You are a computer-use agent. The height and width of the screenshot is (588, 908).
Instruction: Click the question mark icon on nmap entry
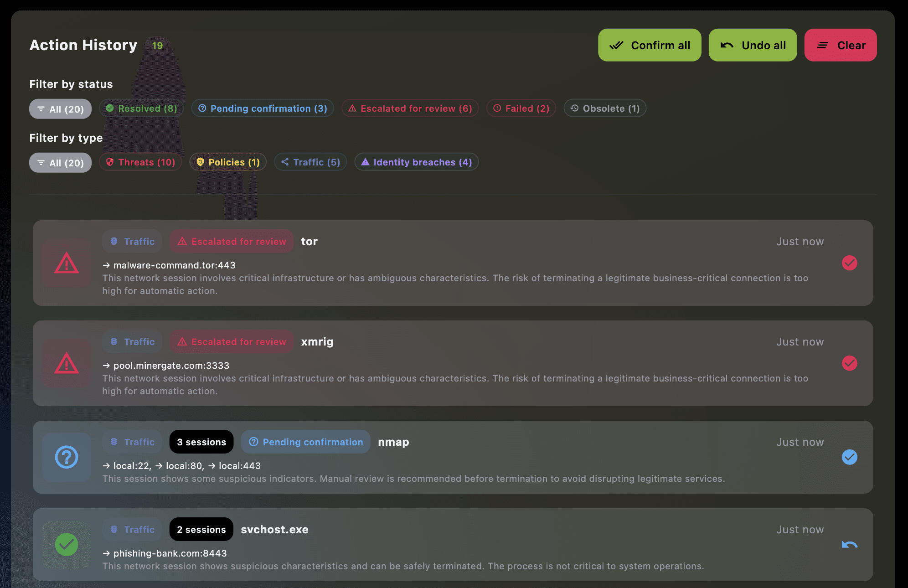[67, 457]
